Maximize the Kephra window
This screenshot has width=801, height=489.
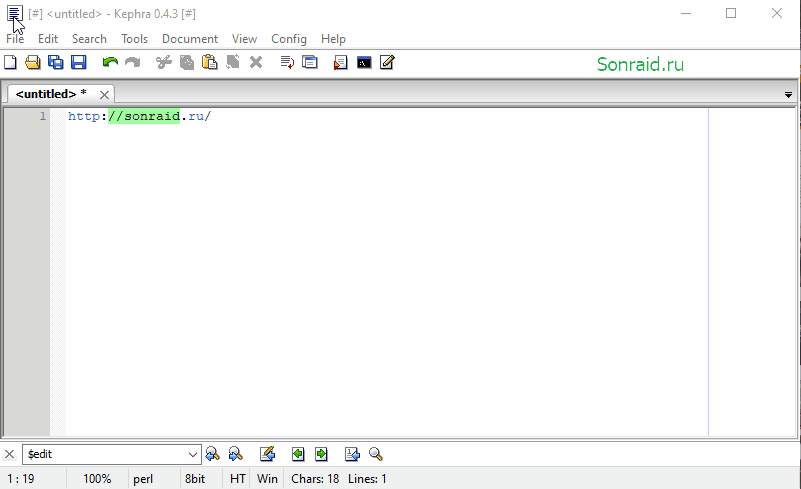731,13
